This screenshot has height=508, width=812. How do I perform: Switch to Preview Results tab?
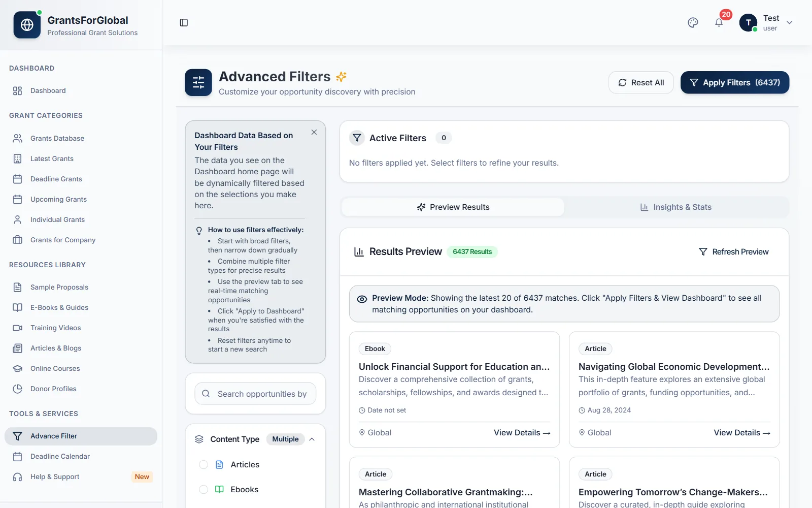(453, 207)
